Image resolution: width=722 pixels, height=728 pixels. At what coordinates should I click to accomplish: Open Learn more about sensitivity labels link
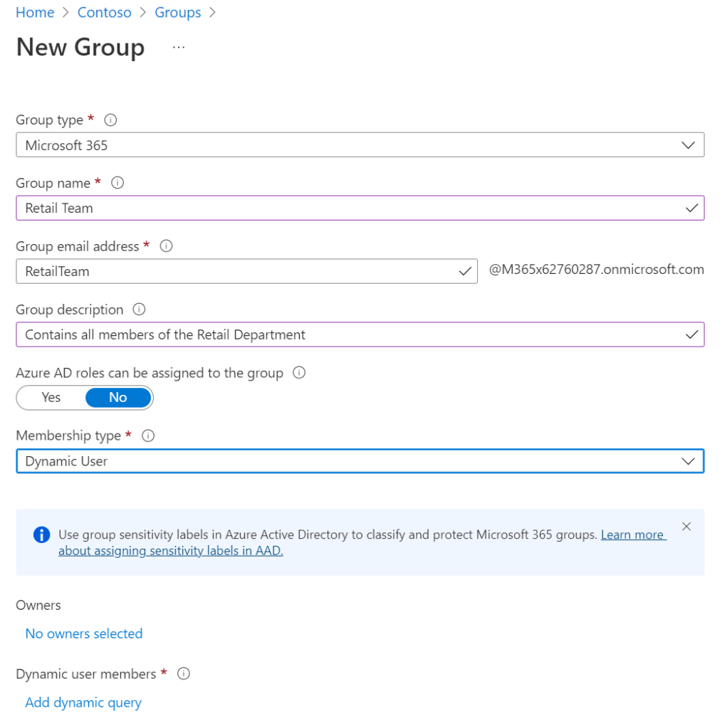632,534
